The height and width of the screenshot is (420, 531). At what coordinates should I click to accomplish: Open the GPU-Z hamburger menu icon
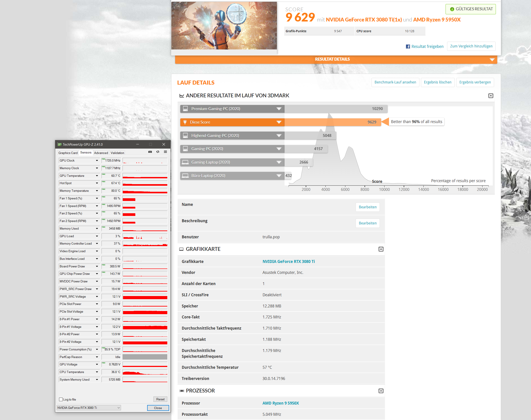166,152
